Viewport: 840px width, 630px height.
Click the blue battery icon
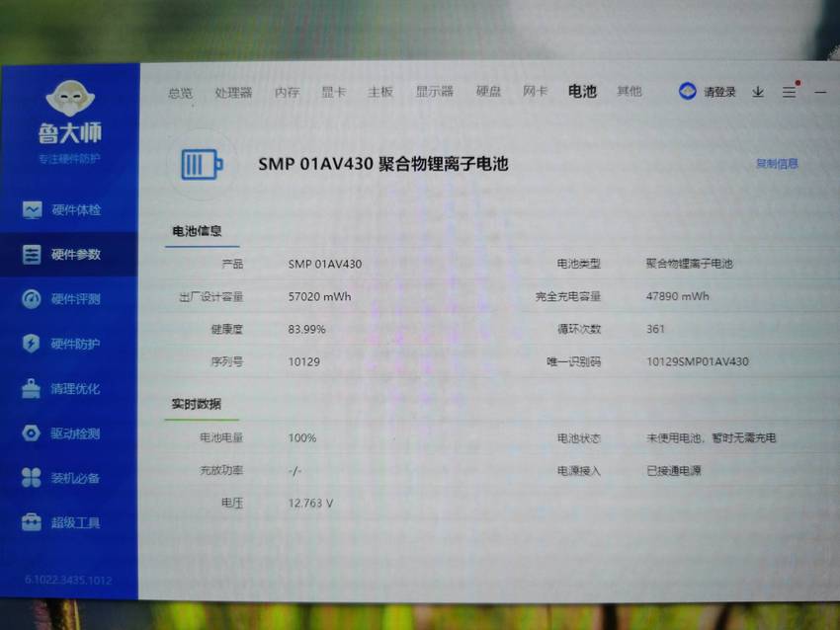tap(202, 164)
